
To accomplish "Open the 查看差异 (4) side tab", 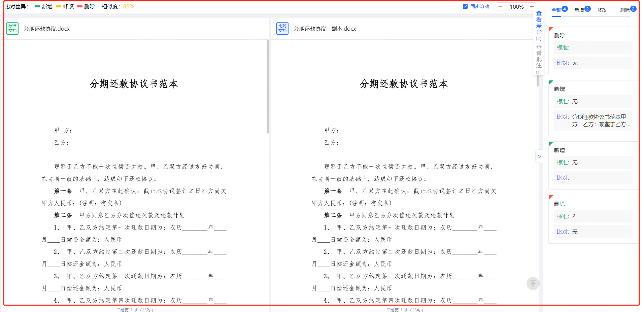I will tap(539, 26).
